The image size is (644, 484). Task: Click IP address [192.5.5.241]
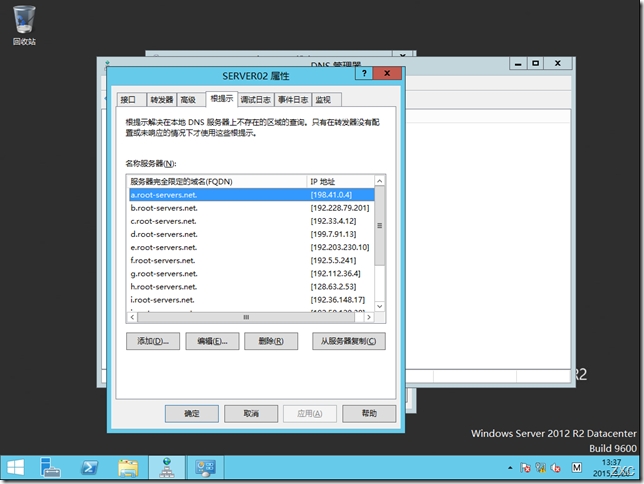click(x=333, y=260)
